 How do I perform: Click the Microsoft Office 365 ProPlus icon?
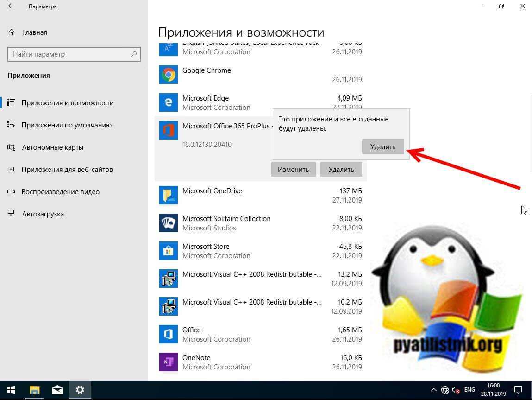[x=168, y=130]
